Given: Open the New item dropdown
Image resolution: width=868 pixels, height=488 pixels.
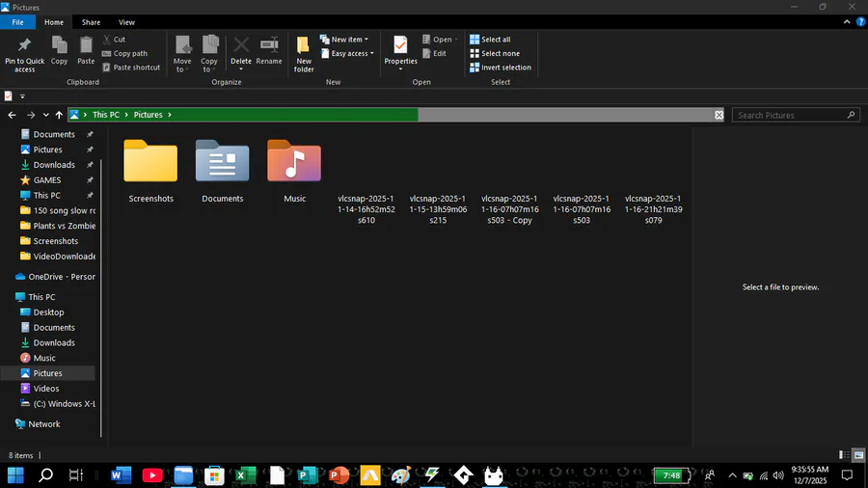Looking at the screenshot, I should click(344, 40).
